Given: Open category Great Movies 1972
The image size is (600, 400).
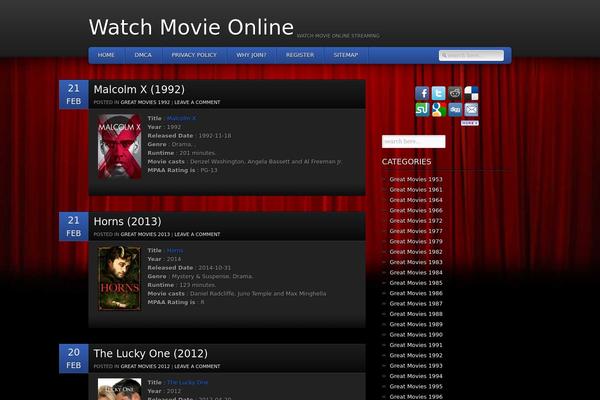Looking at the screenshot, I should click(x=416, y=220).
